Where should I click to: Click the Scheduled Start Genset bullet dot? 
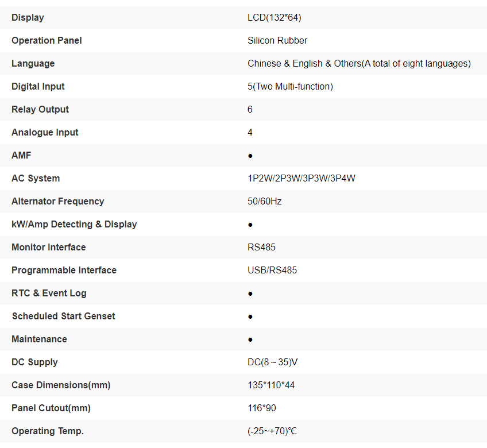tap(250, 316)
